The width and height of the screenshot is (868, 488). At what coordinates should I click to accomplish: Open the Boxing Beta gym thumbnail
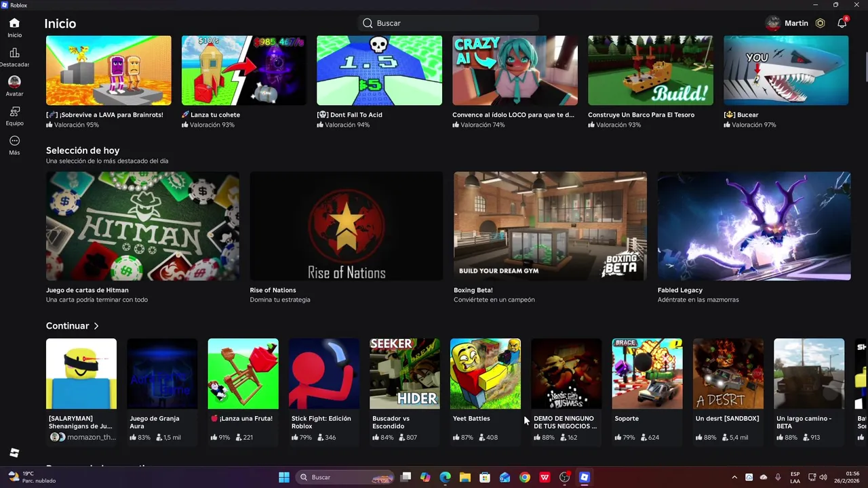[550, 226]
